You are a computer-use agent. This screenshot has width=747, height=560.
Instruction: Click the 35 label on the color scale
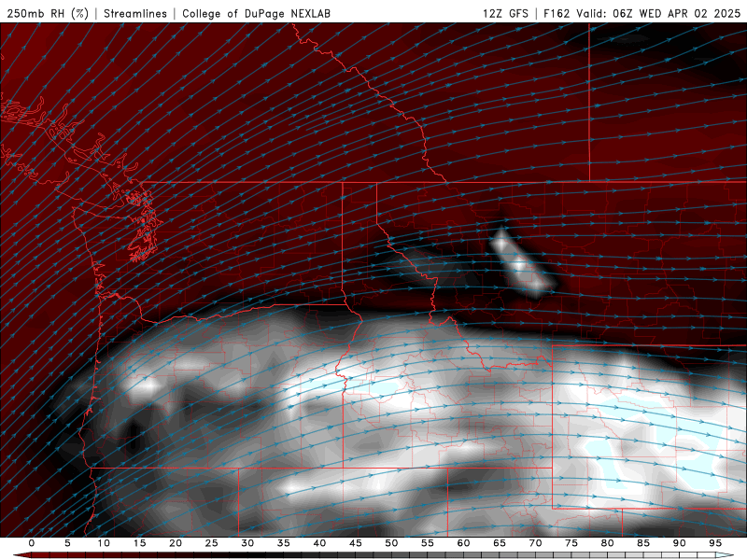[x=284, y=543]
